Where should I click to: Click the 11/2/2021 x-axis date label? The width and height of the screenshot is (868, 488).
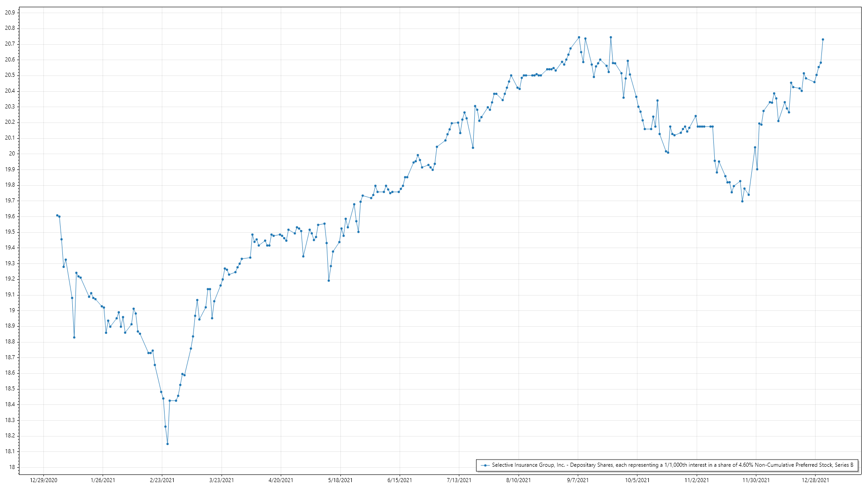click(x=697, y=480)
